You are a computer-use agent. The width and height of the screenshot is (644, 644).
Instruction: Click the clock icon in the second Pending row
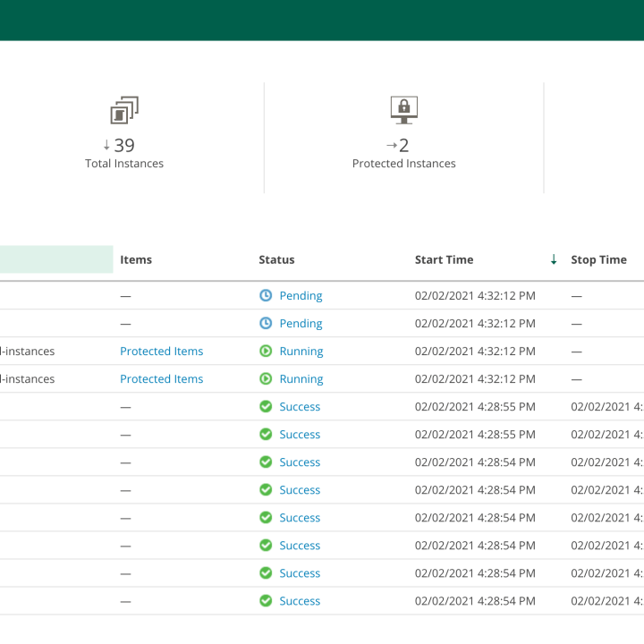coord(266,323)
